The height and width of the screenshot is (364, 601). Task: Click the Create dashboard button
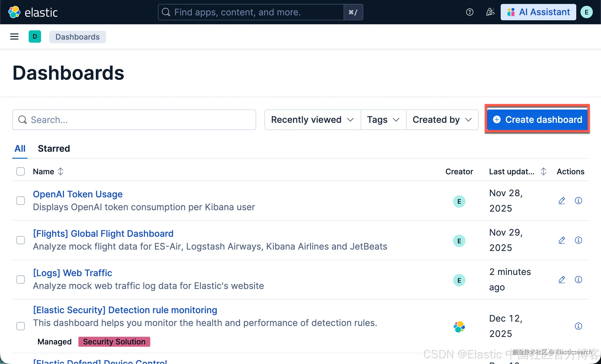point(537,120)
